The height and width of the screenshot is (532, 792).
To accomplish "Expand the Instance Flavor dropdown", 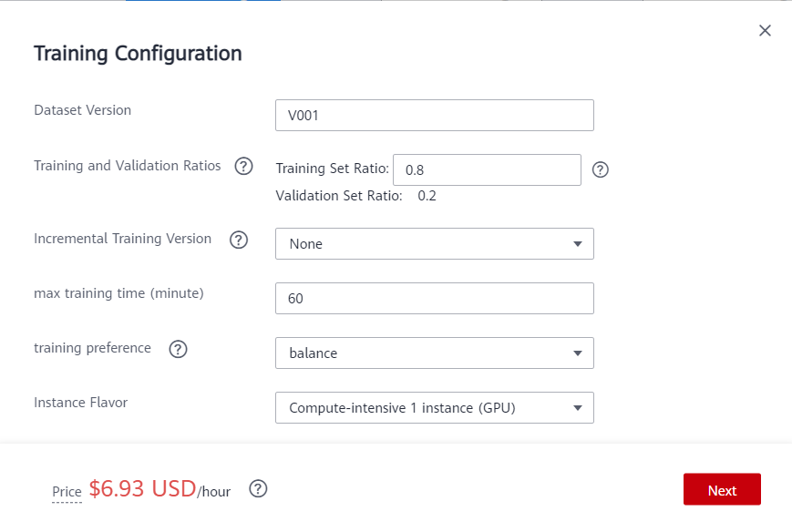I will click(435, 407).
